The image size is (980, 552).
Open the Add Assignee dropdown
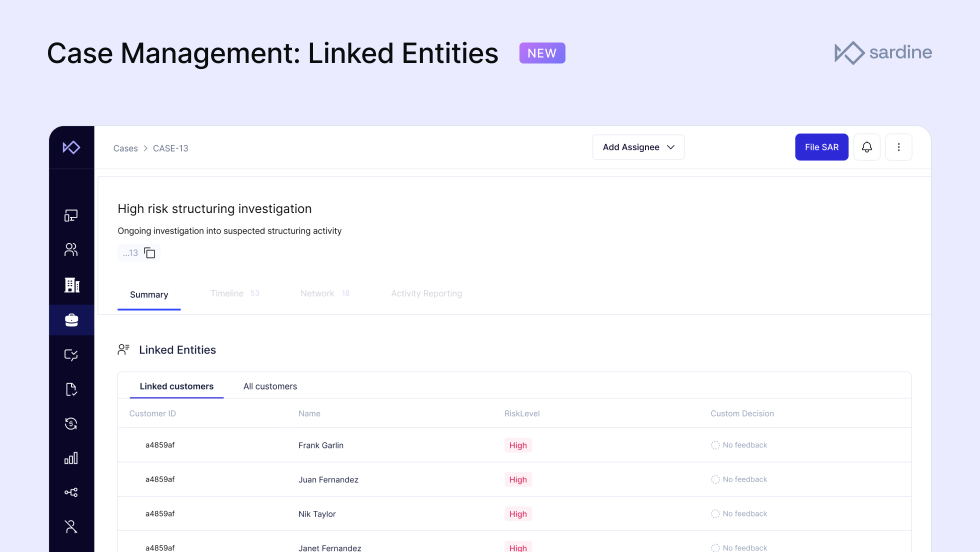click(638, 147)
